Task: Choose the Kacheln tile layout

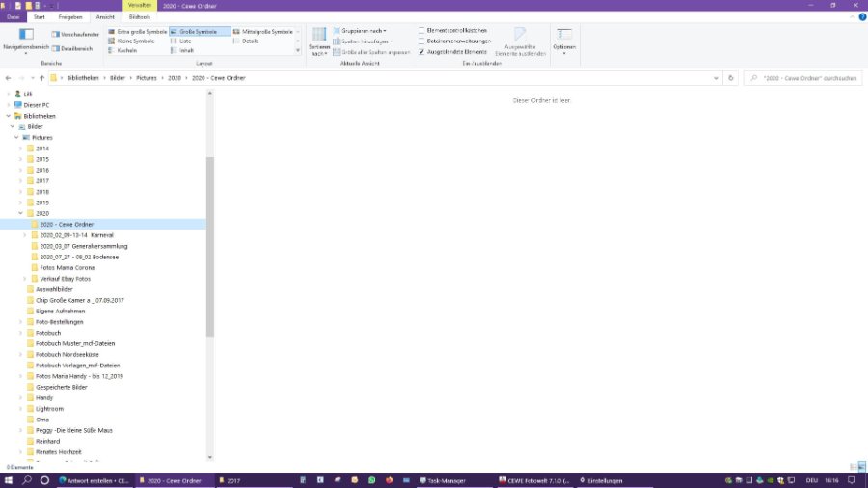Action: [x=126, y=50]
